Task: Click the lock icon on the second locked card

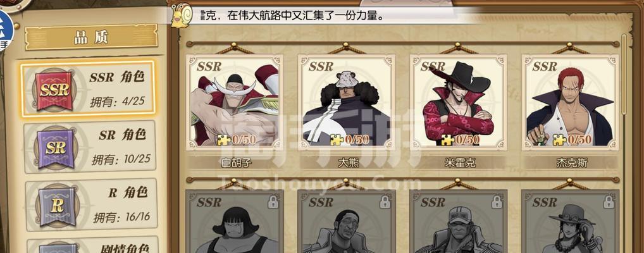Action: (x=385, y=202)
